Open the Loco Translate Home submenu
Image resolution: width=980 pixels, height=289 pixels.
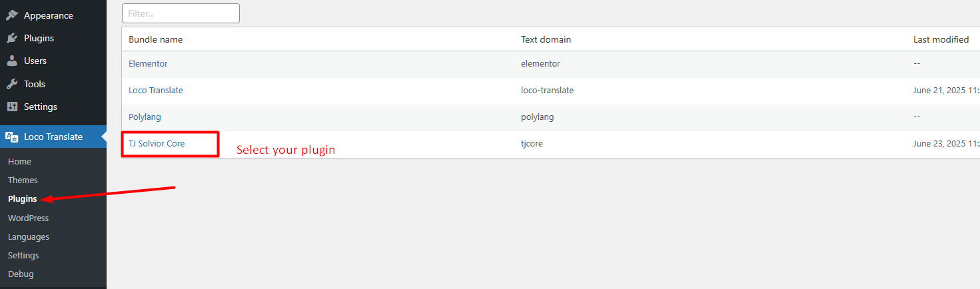click(19, 162)
